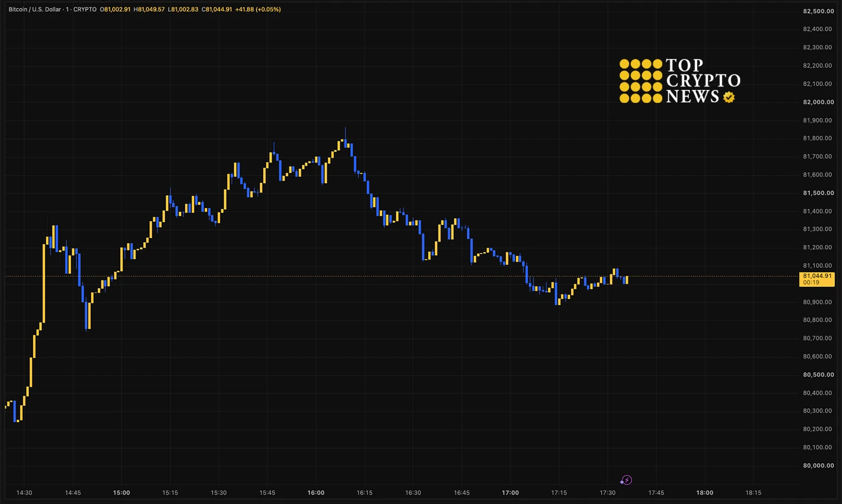Click the purple lightning go-to-realtime icon
Screen dimensions: 842x504
point(626,480)
